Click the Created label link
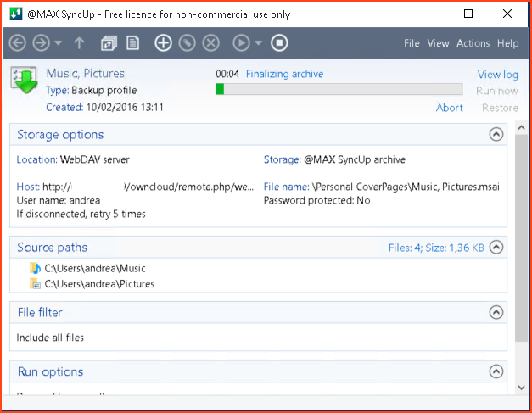This screenshot has width=532, height=413. 64,107
